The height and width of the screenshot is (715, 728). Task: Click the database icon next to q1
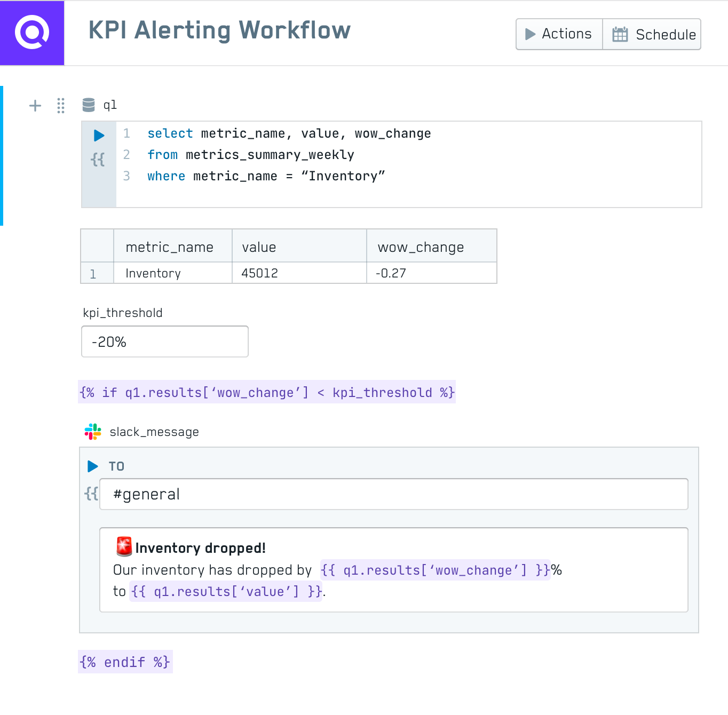click(x=89, y=105)
